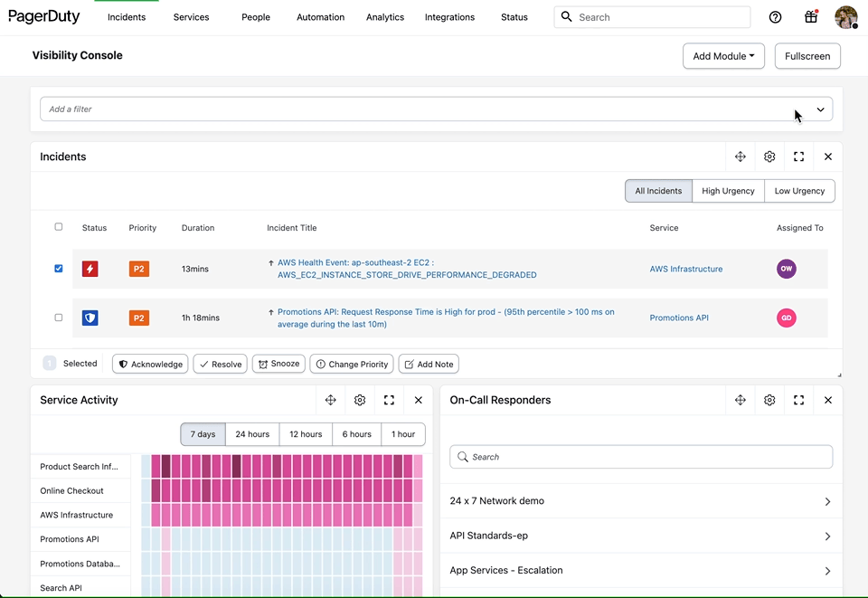868x598 pixels.
Task: Expand the Incidents panel to fullscreen
Action: 798,157
